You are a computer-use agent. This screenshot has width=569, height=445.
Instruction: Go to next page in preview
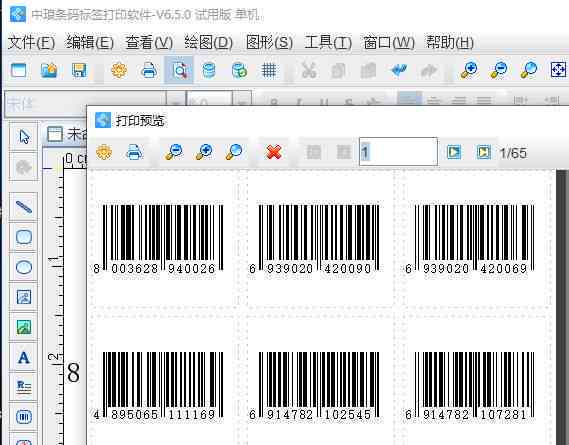[454, 152]
